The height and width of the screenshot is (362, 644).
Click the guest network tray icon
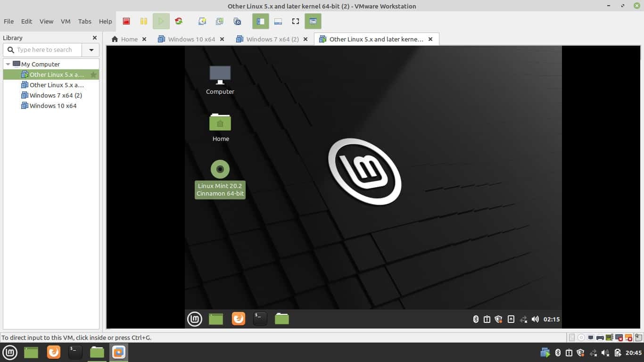click(x=523, y=319)
